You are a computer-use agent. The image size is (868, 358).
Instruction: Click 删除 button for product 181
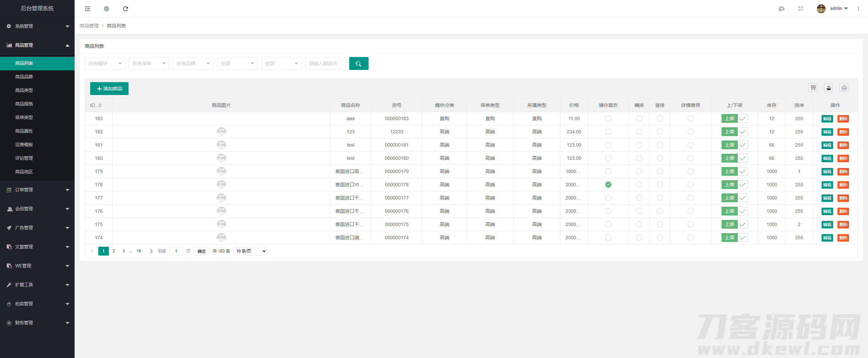point(843,145)
